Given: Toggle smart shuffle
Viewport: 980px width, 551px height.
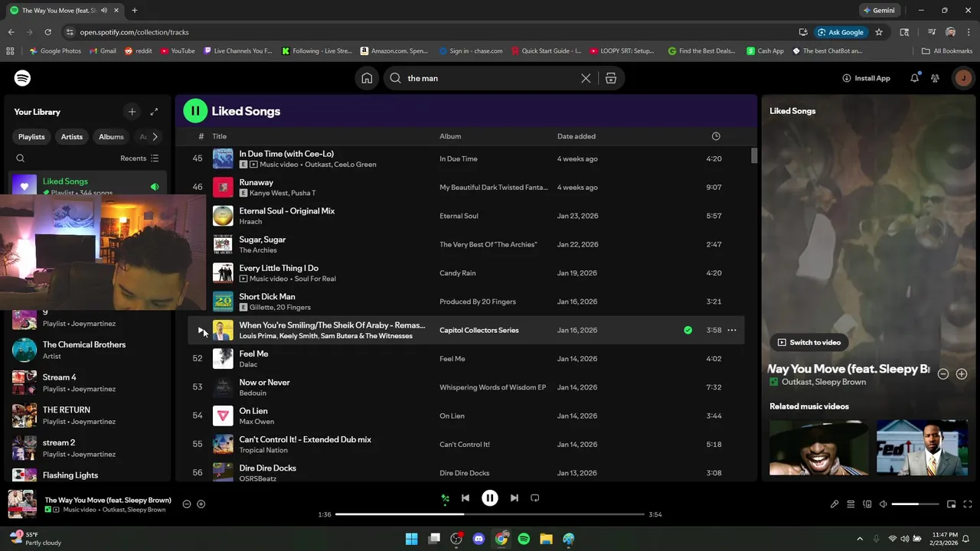Looking at the screenshot, I should [444, 498].
